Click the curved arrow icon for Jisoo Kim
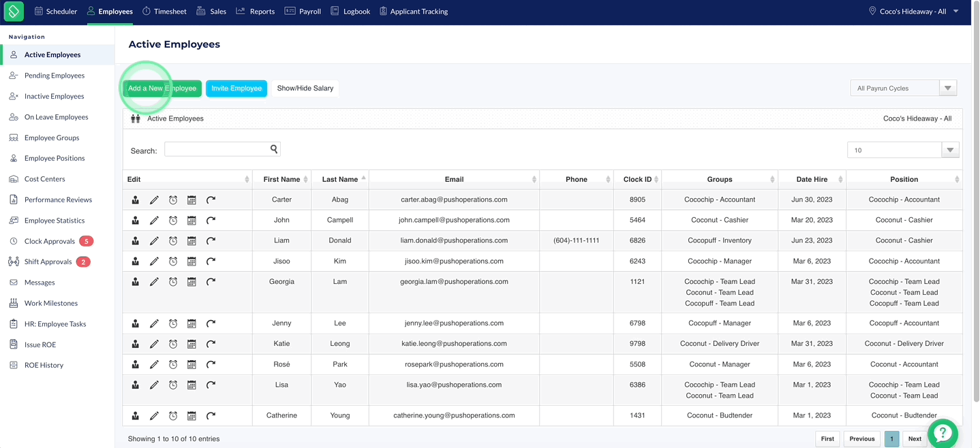 (211, 261)
